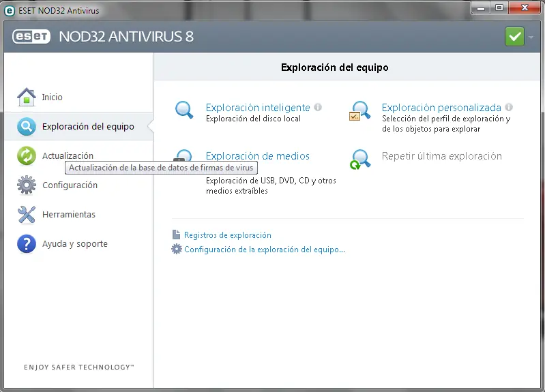Click the Exploración del equipo magnifier sidebar icon
Image resolution: width=545 pixels, height=392 pixels.
click(27, 127)
